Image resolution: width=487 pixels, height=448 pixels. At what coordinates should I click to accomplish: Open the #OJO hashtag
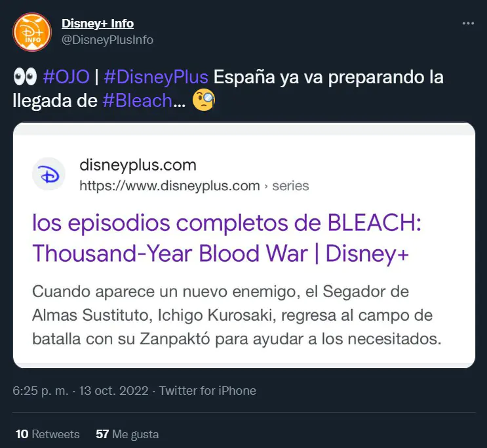[x=66, y=77]
